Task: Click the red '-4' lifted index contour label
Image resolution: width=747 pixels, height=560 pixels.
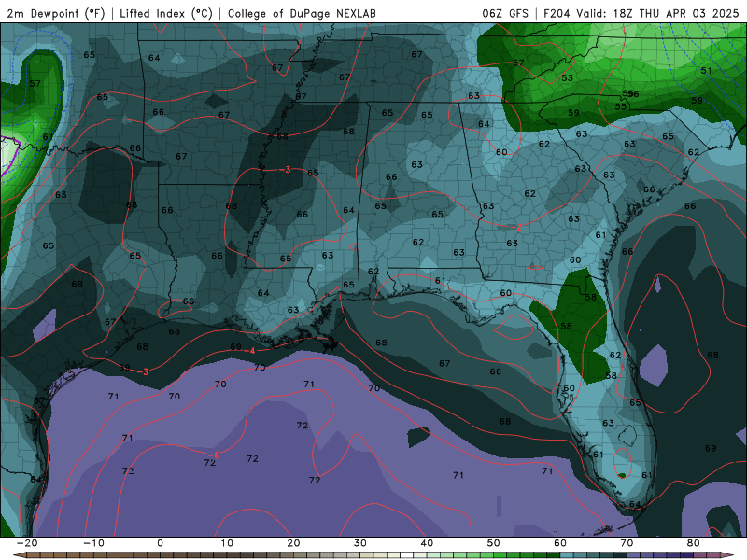Action: (x=249, y=351)
